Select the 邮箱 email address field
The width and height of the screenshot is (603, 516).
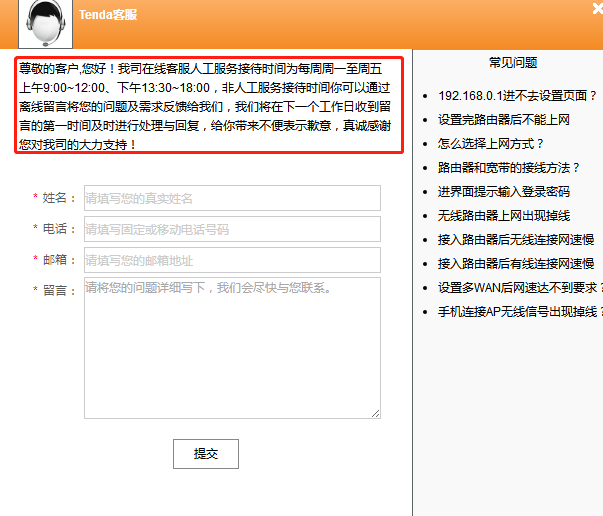(x=232, y=260)
